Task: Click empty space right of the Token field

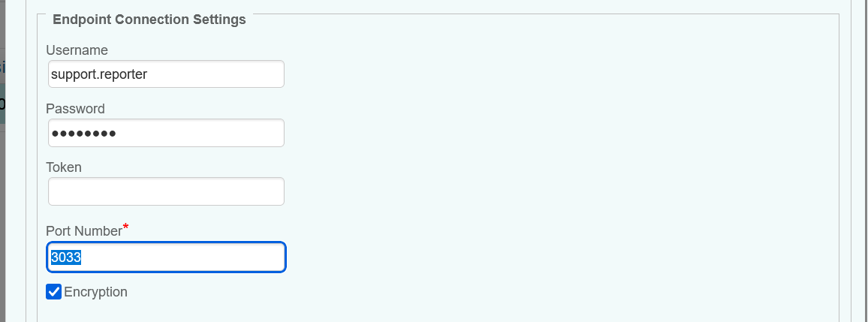Action: [526, 191]
